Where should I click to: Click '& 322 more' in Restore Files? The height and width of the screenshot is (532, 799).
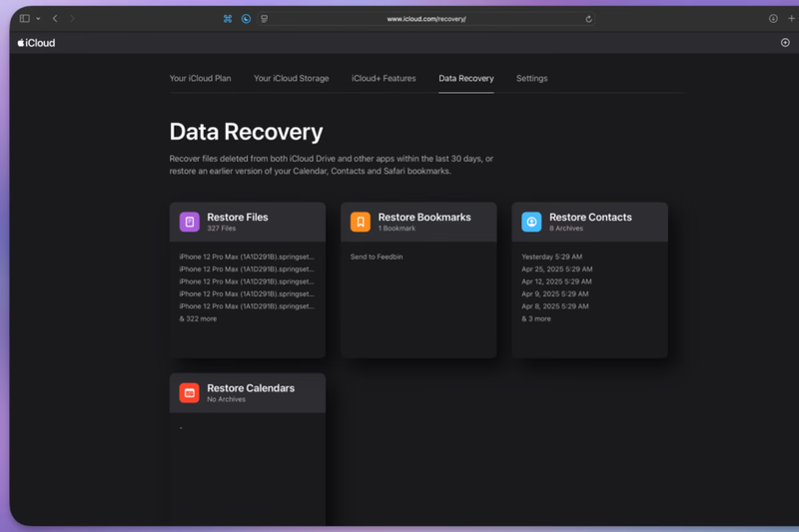(x=198, y=318)
